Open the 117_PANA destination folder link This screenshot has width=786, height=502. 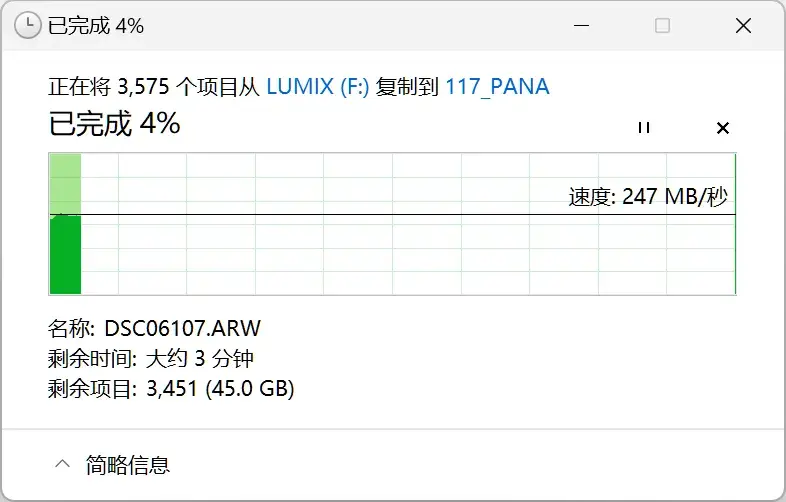[x=497, y=87]
